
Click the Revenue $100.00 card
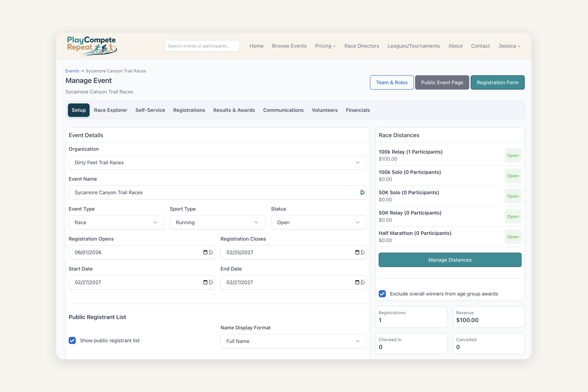pyautogui.click(x=488, y=317)
